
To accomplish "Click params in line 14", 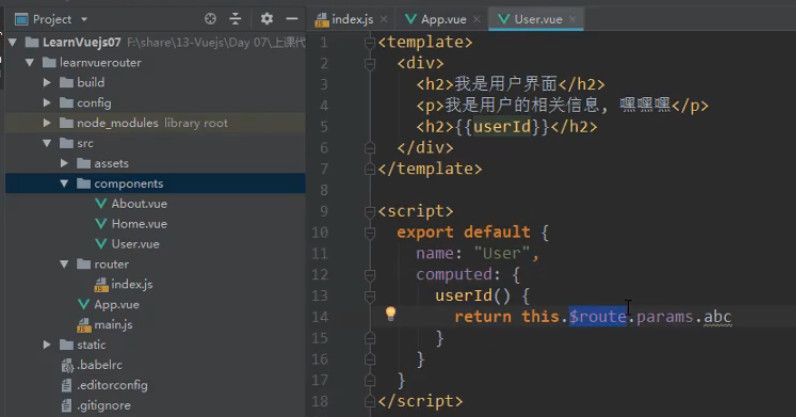I will pyautogui.click(x=665, y=317).
